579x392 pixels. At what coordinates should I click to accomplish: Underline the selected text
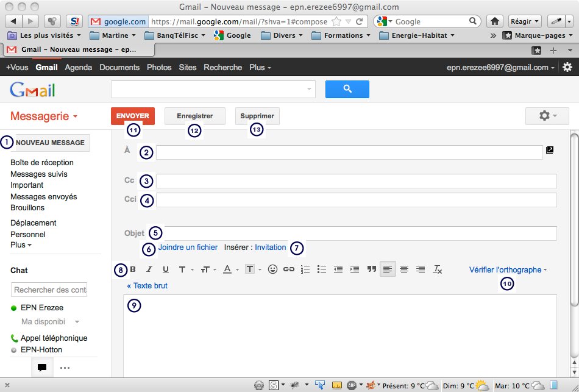pyautogui.click(x=165, y=269)
